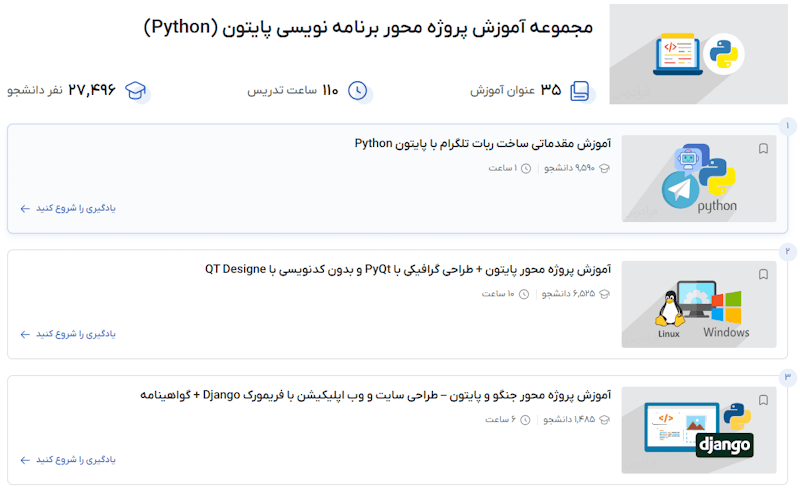Viewport: 800px width, 489px height.
Task: Bookmark the Telegram bot Python course
Action: pos(764,149)
